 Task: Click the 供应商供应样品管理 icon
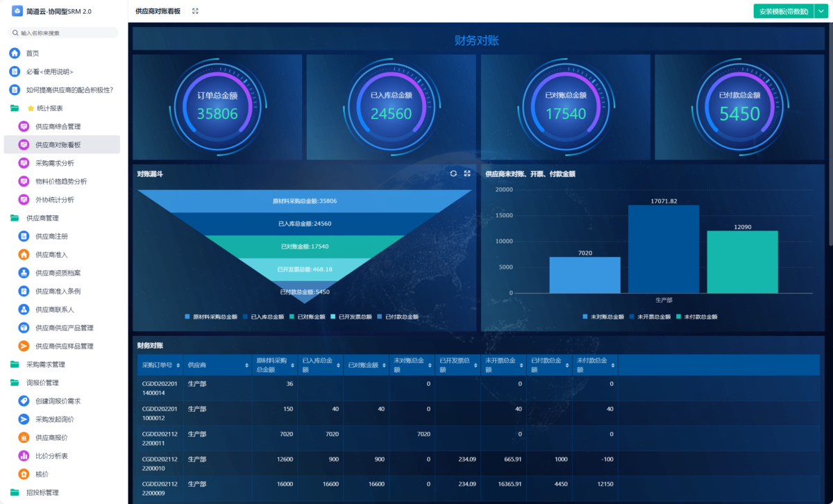(24, 346)
